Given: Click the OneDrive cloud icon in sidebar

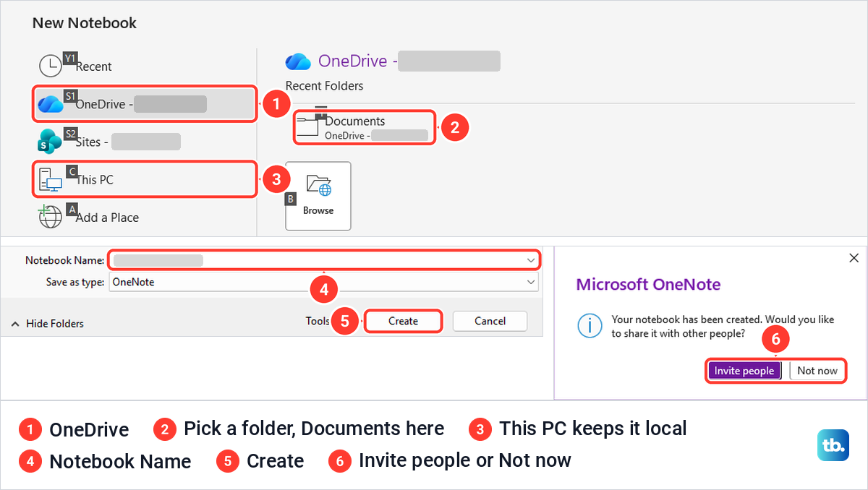Looking at the screenshot, I should coord(51,105).
